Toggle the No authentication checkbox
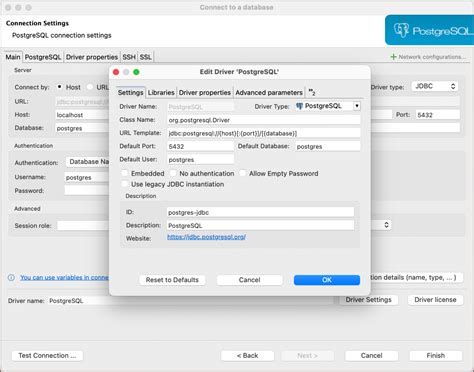This screenshot has height=372, width=474. (173, 173)
